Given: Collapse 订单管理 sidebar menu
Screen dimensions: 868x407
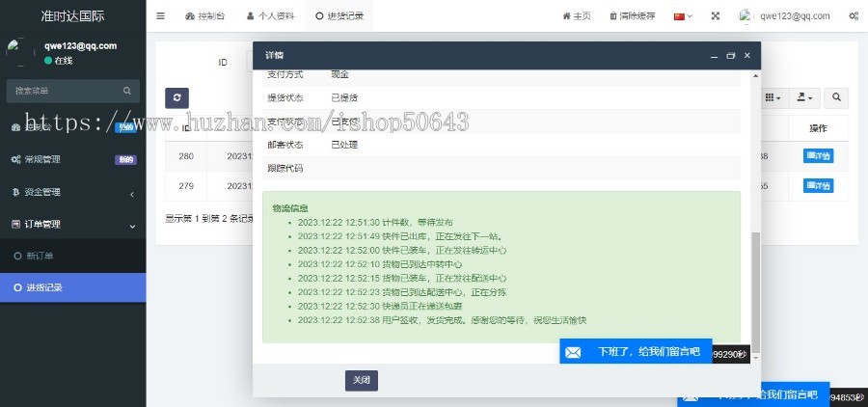Looking at the screenshot, I should pyautogui.click(x=73, y=225).
